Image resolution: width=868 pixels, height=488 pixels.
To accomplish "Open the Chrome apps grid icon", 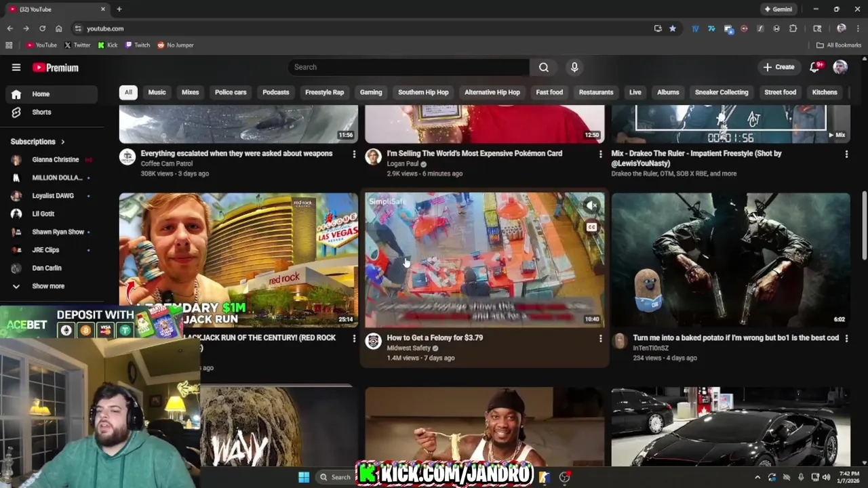I will pyautogui.click(x=9, y=45).
